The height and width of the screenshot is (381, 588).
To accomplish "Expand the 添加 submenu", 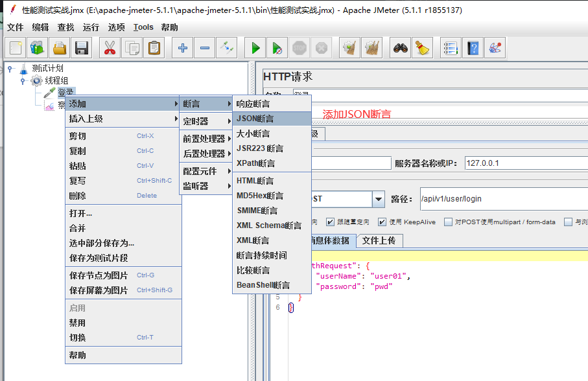I will (x=123, y=104).
